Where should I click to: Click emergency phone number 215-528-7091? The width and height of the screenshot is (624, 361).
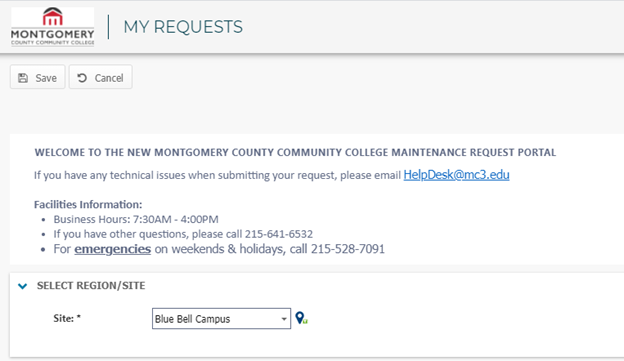tap(348, 249)
